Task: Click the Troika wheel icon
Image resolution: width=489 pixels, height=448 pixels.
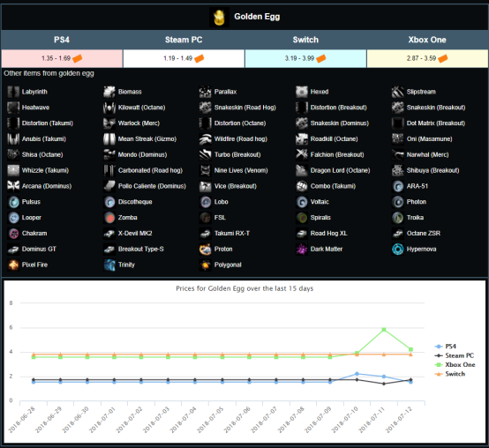Action: (398, 218)
